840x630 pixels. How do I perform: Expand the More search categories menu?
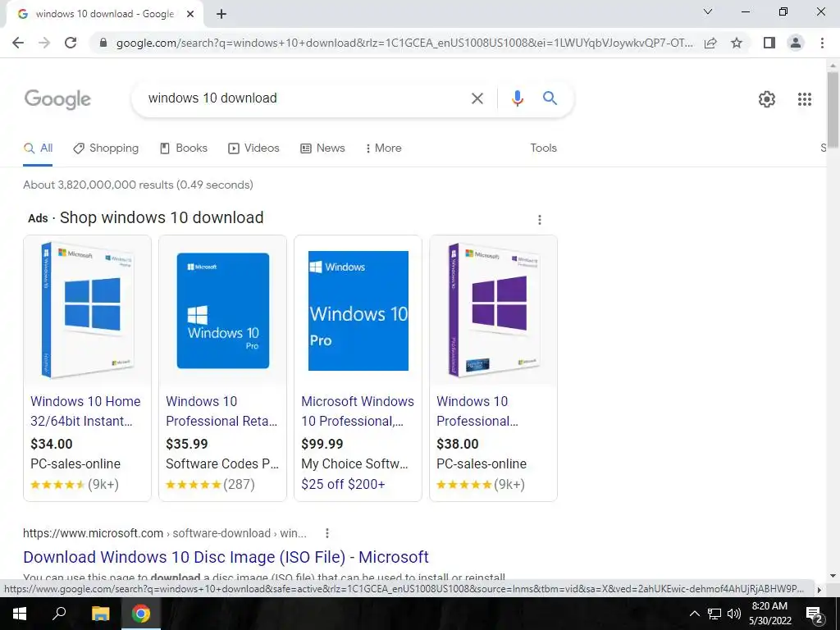pos(384,148)
